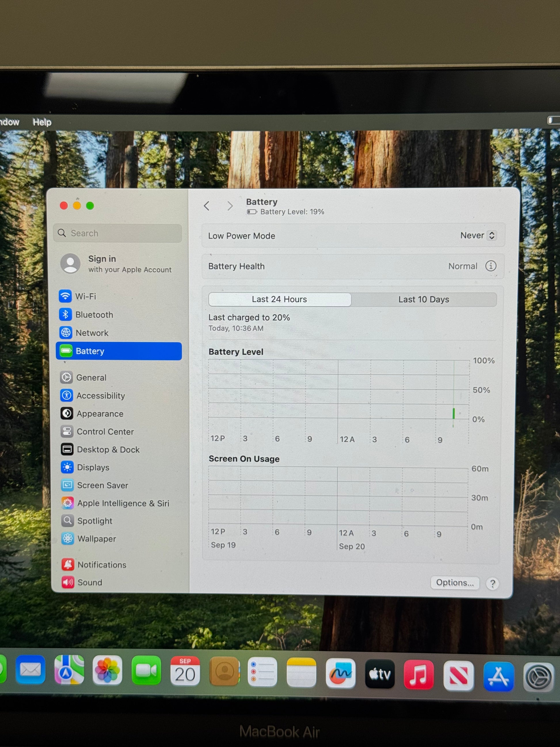Go back with the left chevron
This screenshot has width=560, height=747.
point(207,206)
